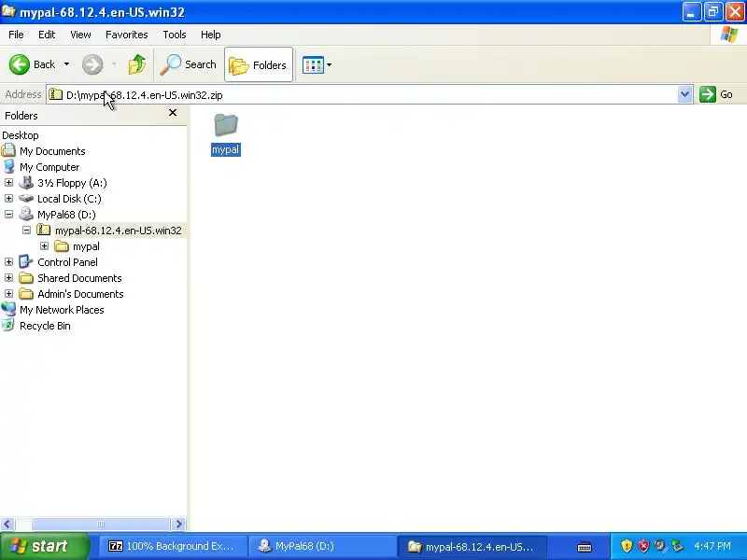747x560 pixels.
Task: Expand the mypal subfolder node
Action: pyautogui.click(x=44, y=245)
